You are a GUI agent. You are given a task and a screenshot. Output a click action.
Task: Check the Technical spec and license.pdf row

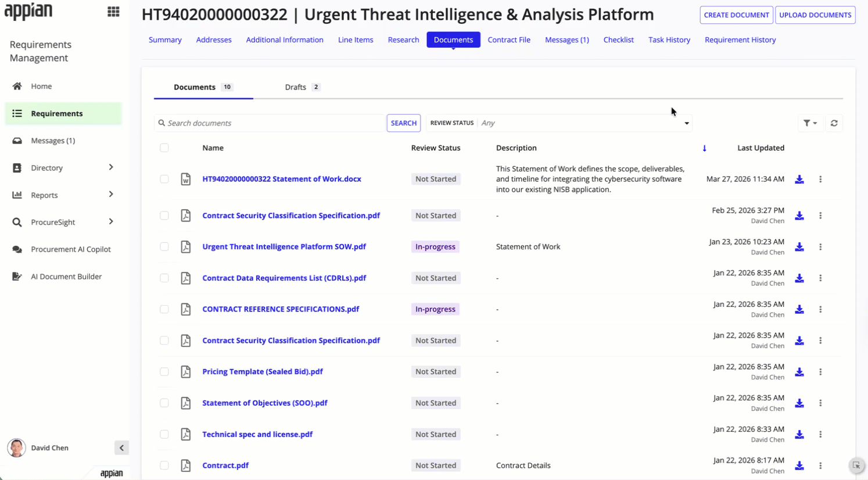click(x=164, y=434)
